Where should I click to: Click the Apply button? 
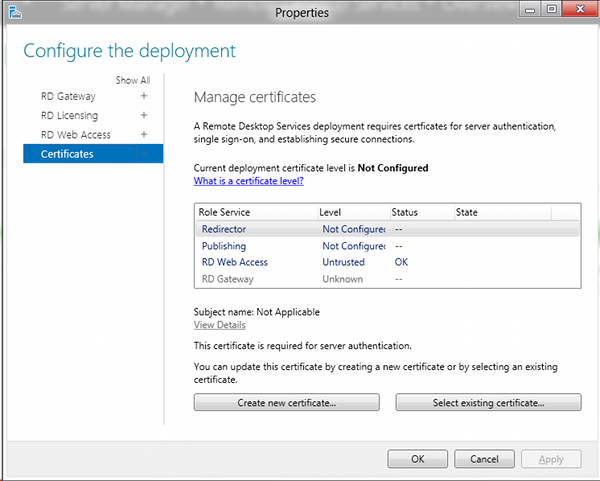click(x=551, y=459)
